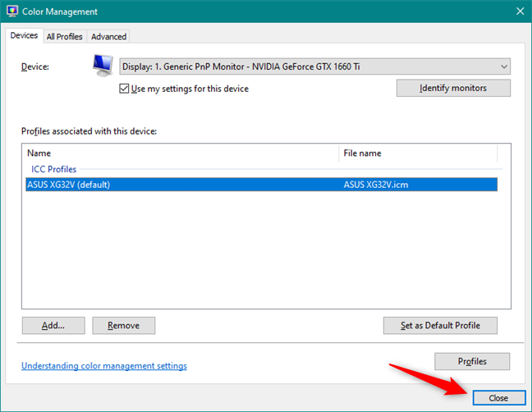
Task: Click the Identify monitors button
Action: click(x=453, y=88)
